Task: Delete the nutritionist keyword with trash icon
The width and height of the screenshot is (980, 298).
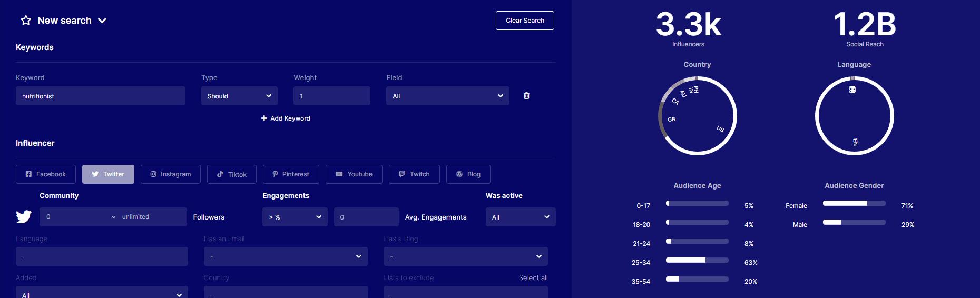Action: pyautogui.click(x=526, y=96)
